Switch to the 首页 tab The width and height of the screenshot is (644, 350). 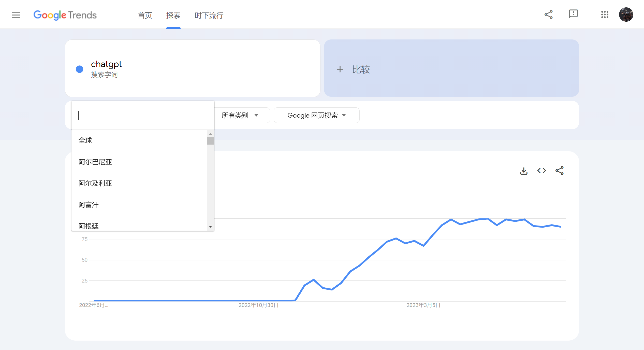[144, 16]
